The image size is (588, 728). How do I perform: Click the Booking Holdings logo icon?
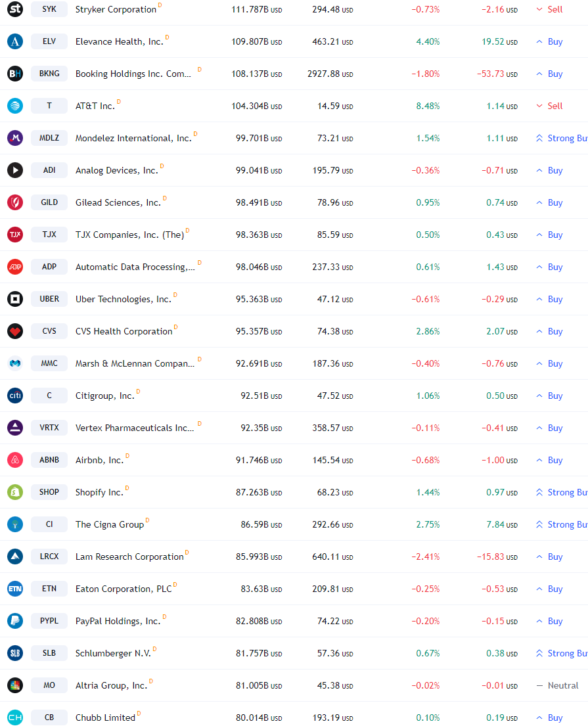click(15, 74)
